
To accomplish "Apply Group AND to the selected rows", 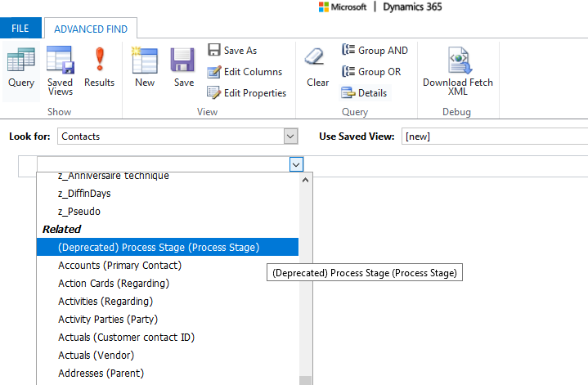I will (x=375, y=50).
